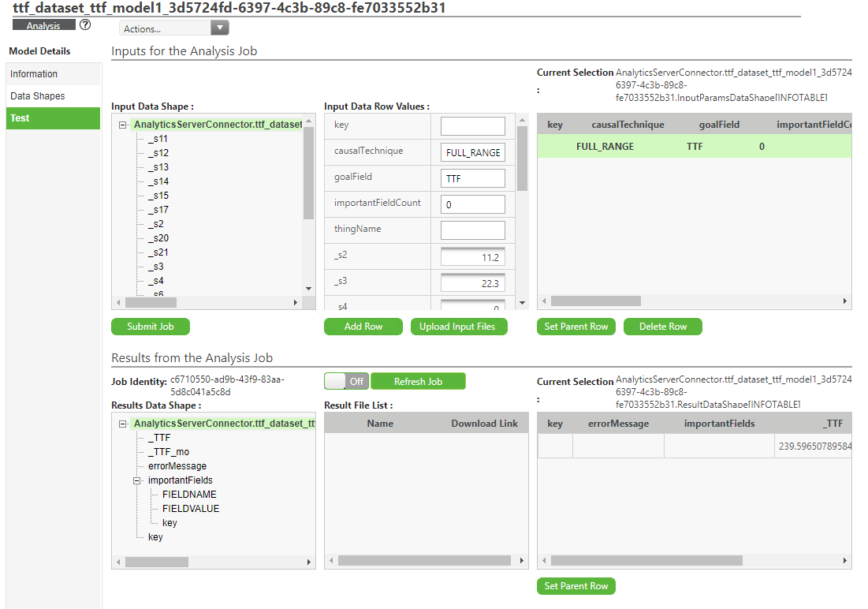Image resolution: width=868 pixels, height=609 pixels.
Task: Click the Analysis tab at top left
Action: (x=43, y=24)
